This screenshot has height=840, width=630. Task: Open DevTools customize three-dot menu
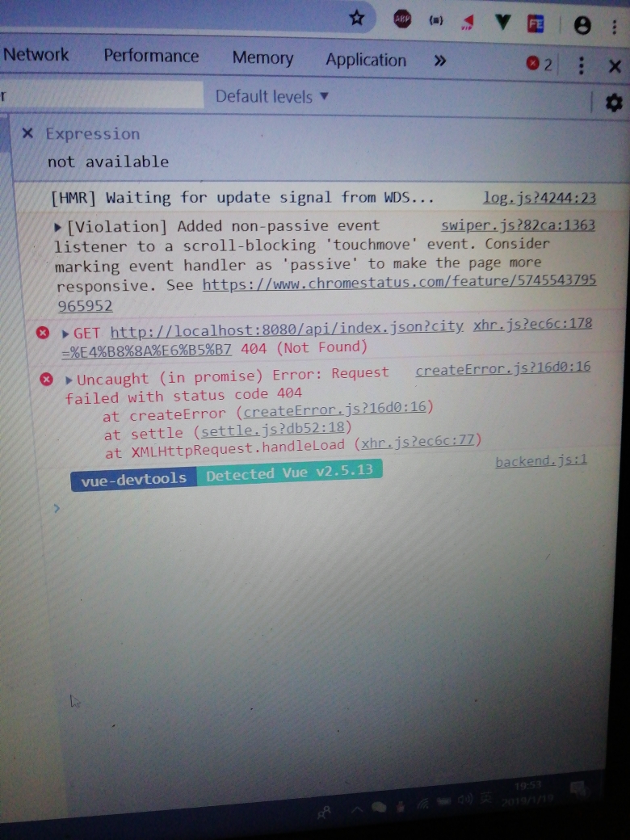point(582,65)
